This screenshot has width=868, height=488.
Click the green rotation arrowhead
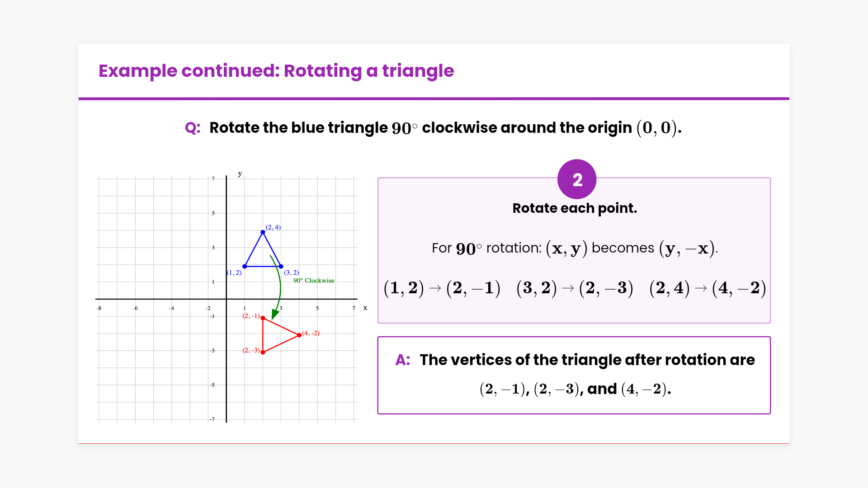coord(274,314)
